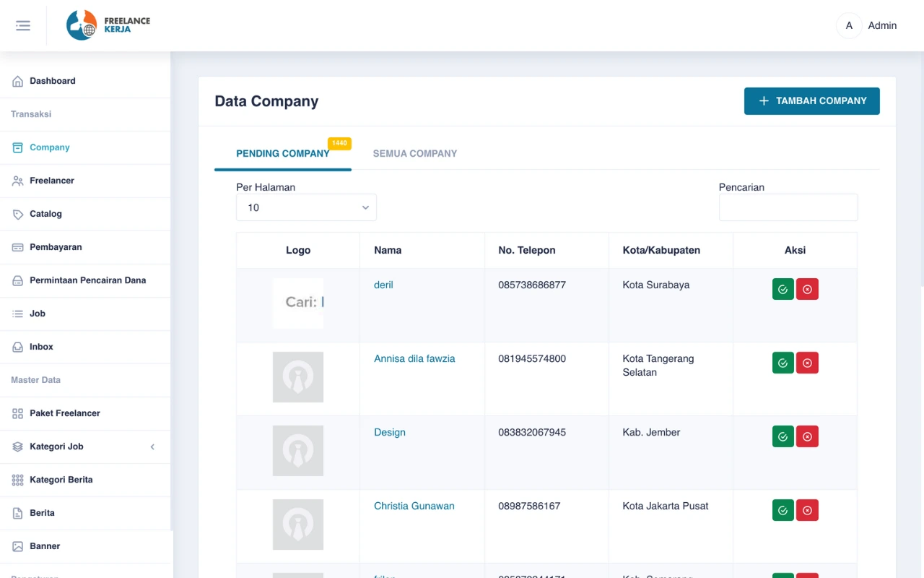The image size is (924, 578).
Task: Click the logo thumbnail for company deril
Action: (297, 303)
